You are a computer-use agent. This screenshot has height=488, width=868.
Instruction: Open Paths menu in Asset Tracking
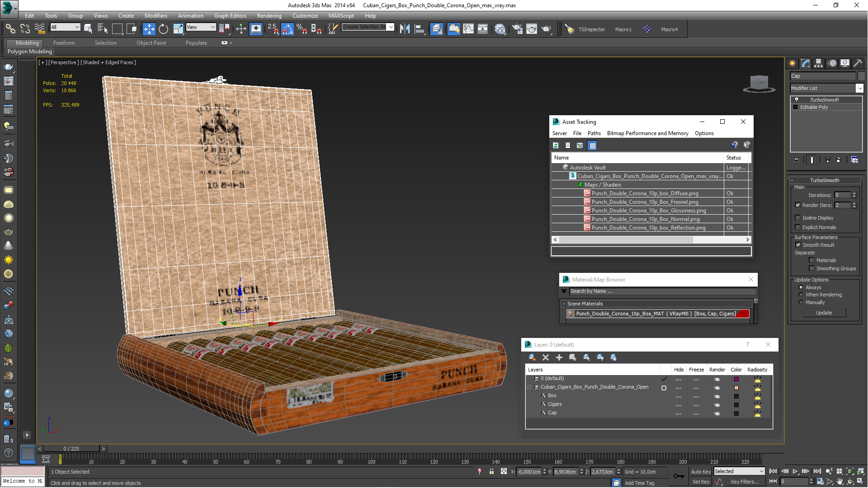[x=594, y=133]
